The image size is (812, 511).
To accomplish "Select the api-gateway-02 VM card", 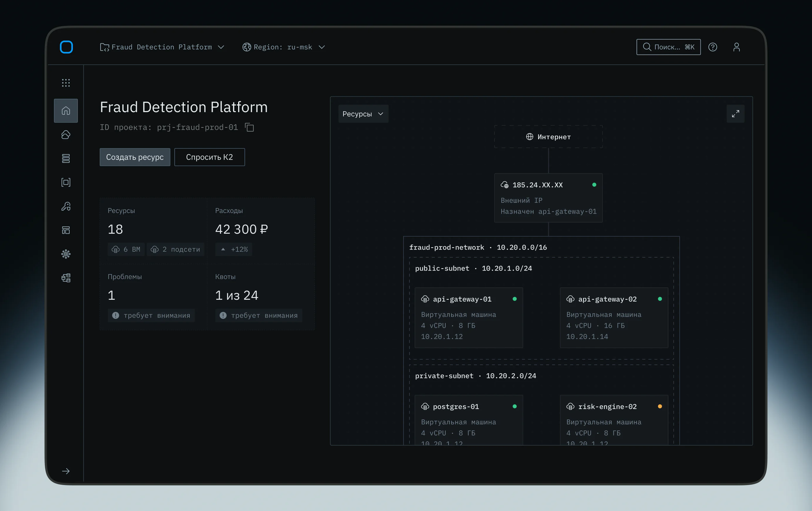I will tap(614, 317).
